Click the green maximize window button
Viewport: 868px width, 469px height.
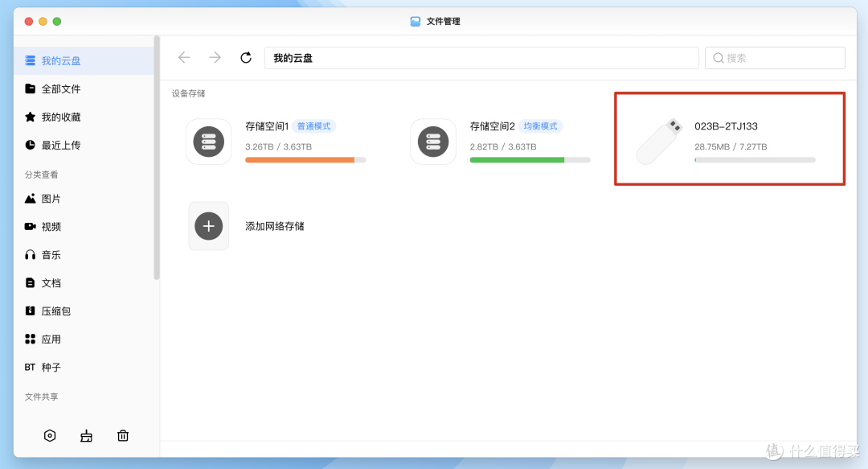[x=57, y=22]
